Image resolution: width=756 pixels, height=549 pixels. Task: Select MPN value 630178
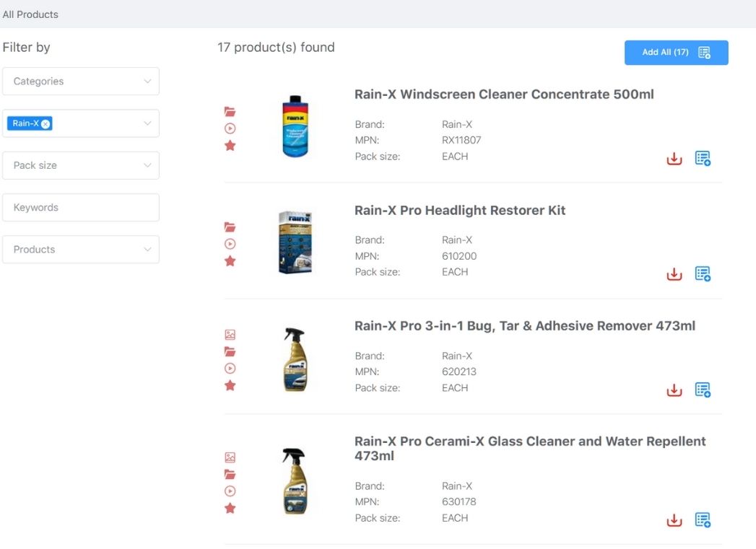click(459, 502)
